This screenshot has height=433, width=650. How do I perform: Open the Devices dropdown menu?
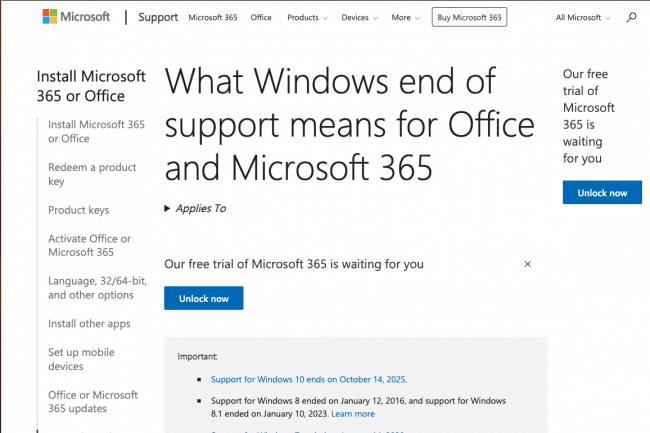coord(359,17)
